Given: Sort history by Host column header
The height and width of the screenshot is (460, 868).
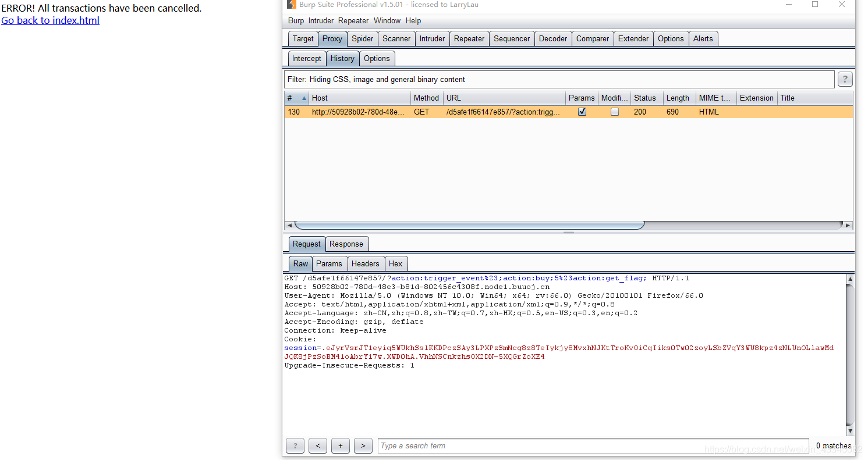Looking at the screenshot, I should pos(360,98).
